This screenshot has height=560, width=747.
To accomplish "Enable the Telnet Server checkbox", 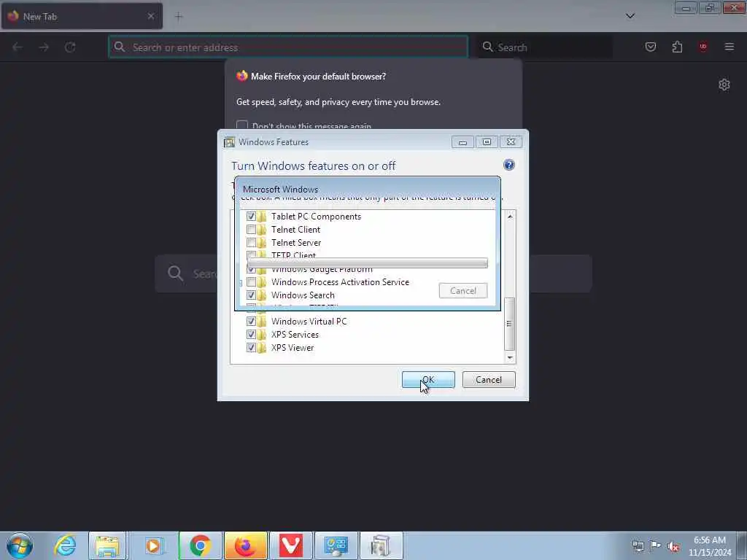I will (251, 243).
